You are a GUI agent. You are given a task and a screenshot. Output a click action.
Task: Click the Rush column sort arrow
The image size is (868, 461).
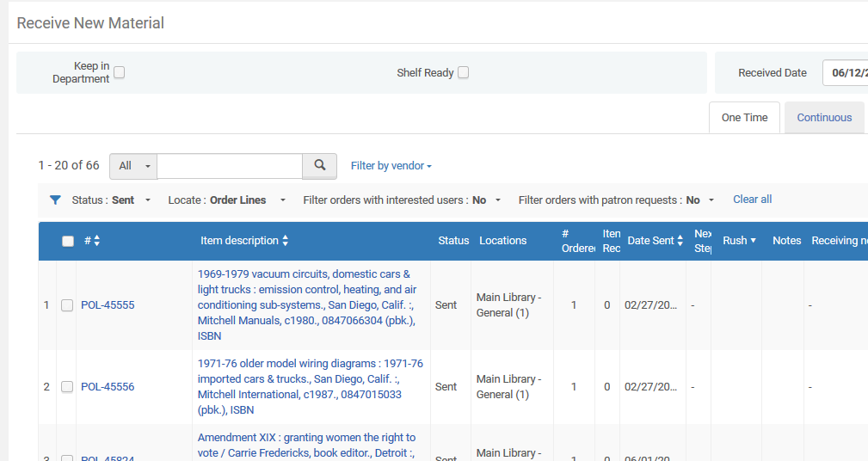[753, 242]
